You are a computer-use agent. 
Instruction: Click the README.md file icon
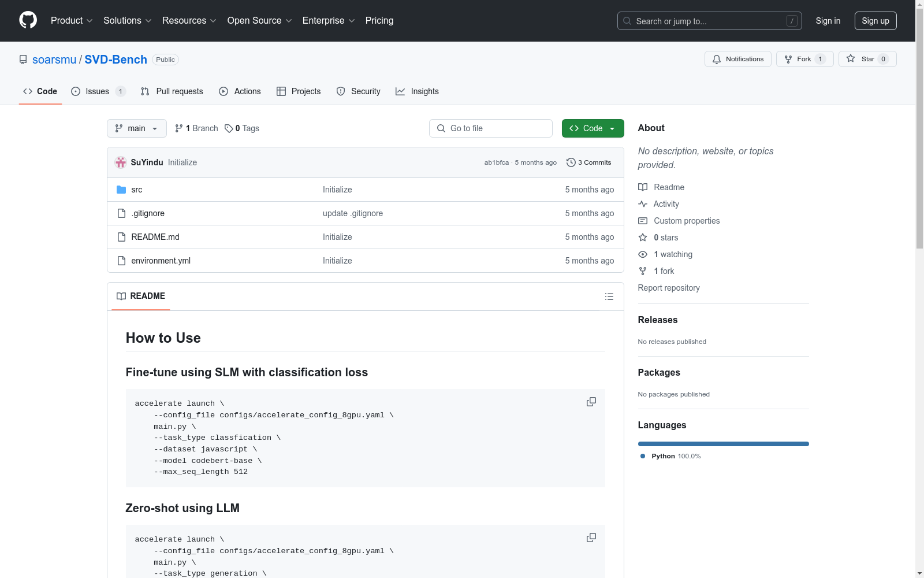click(x=121, y=237)
